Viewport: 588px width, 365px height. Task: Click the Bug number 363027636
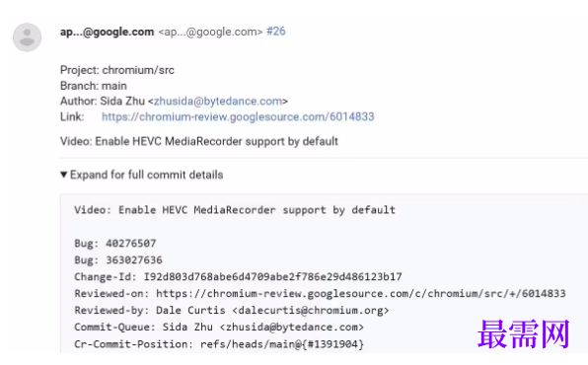pyautogui.click(x=134, y=260)
